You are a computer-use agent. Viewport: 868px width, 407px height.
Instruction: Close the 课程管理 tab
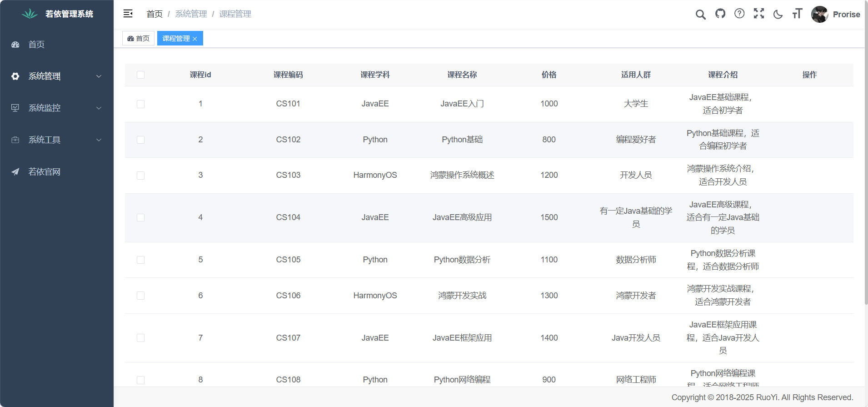195,39
